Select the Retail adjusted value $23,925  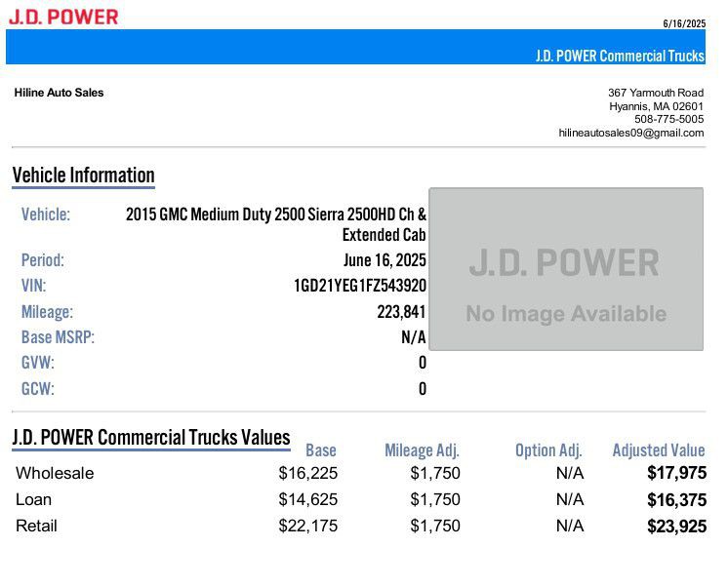677,527
